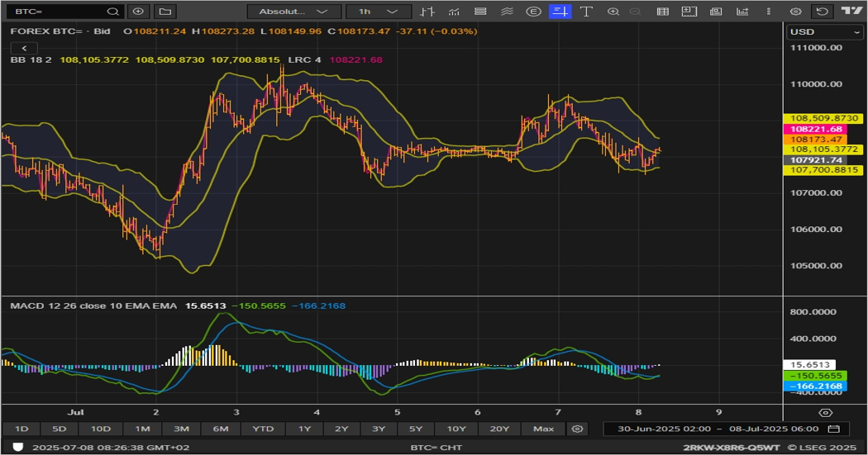868x455 pixels.
Task: Click the orange 108173.47 price tag
Action: click(815, 140)
